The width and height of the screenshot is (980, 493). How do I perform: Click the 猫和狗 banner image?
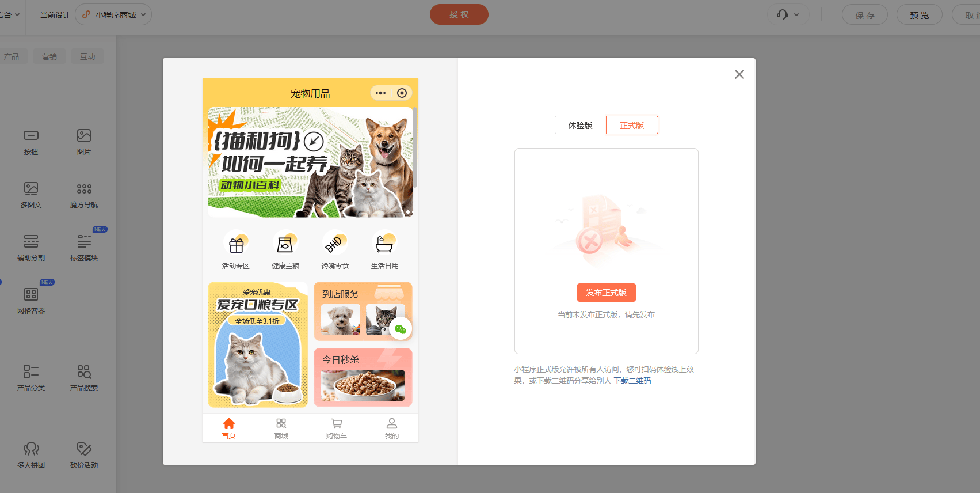[310, 162]
